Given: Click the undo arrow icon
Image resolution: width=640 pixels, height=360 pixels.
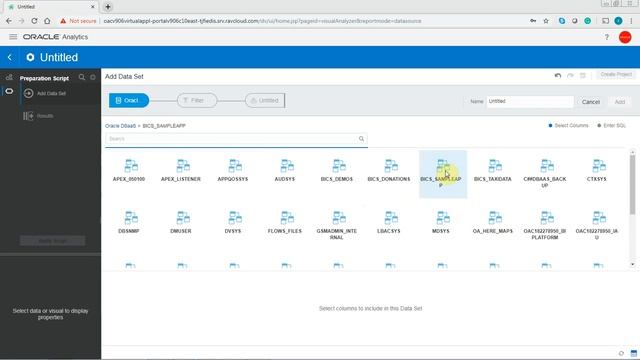Looking at the screenshot, I should 558,76.
